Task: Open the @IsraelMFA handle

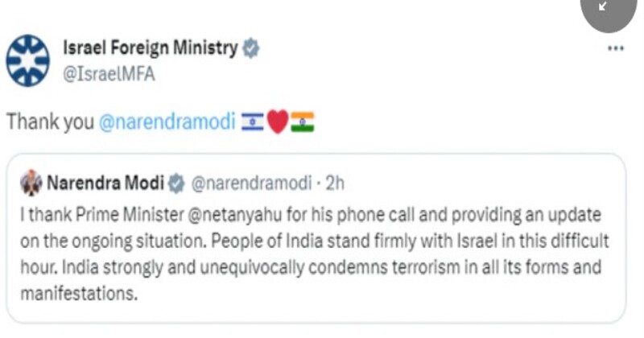Action: tap(108, 74)
